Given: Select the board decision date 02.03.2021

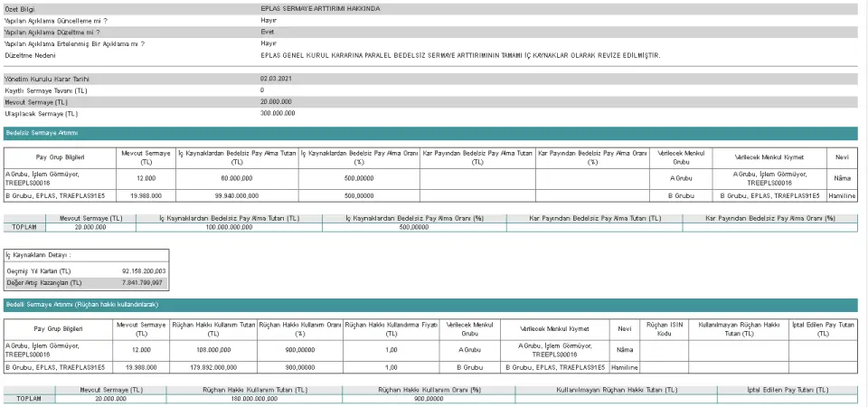Looking at the screenshot, I should click(x=276, y=79).
